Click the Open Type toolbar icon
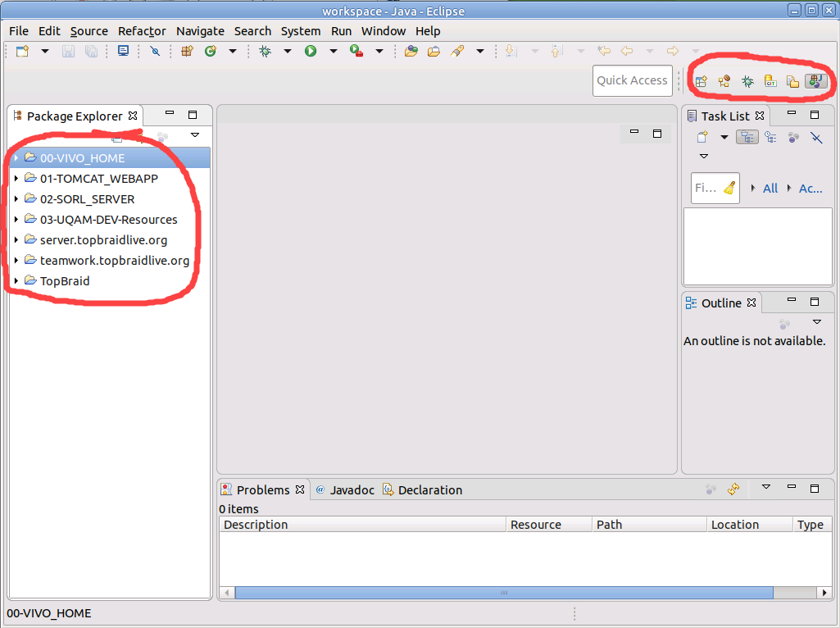The height and width of the screenshot is (628, 840). (x=411, y=52)
